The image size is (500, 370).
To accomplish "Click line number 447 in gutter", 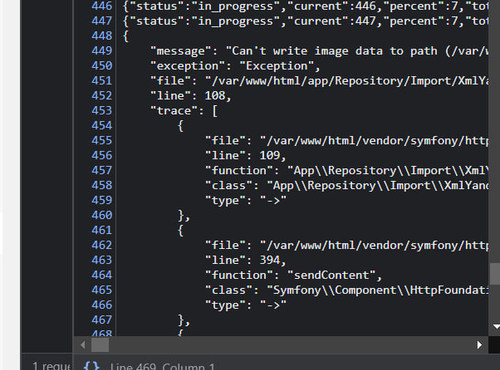I will click(102, 21).
